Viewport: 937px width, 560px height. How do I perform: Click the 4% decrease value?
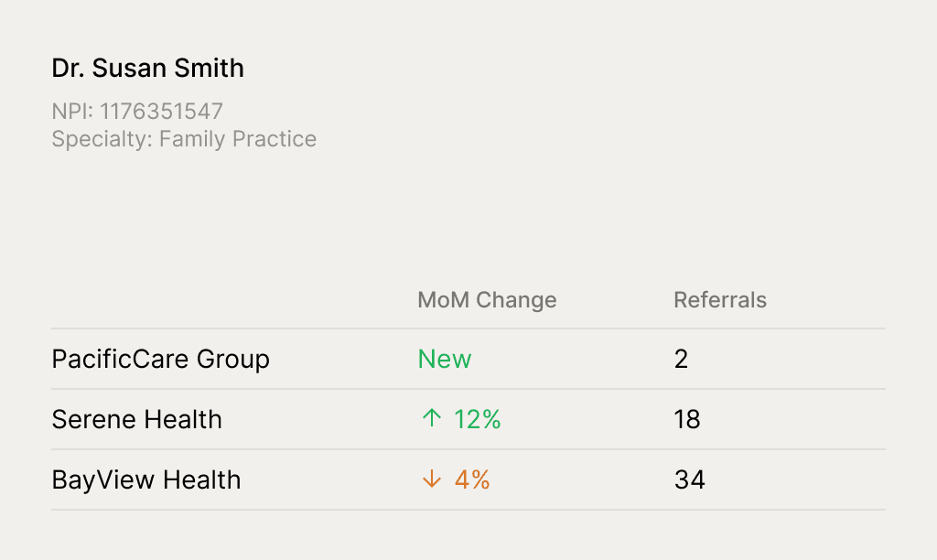point(472,479)
